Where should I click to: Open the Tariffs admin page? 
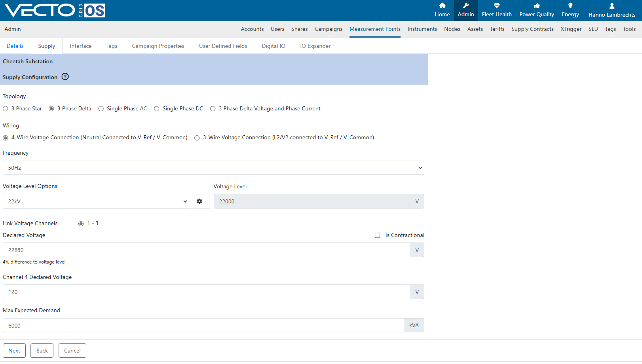[x=497, y=29]
